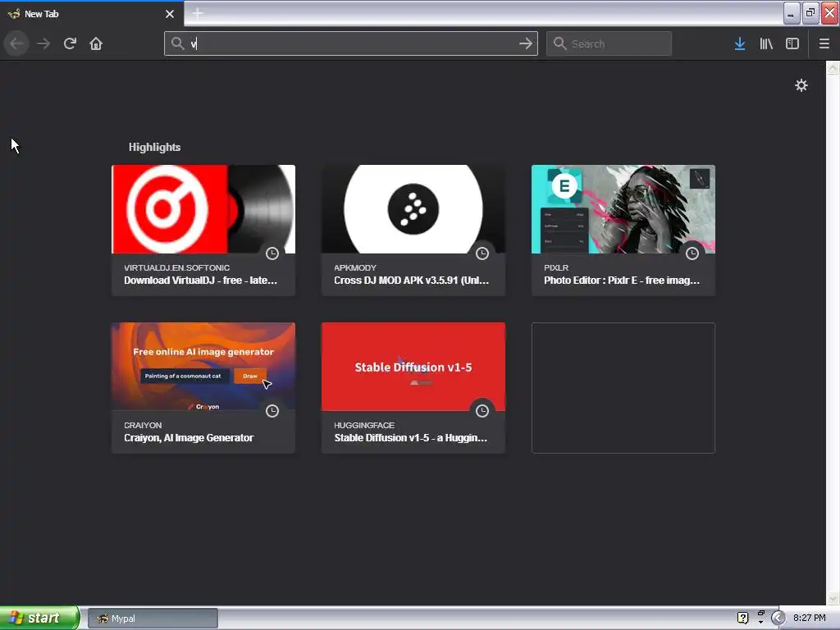Click 'Stable Diffusion v1-5 - a Huggin...' title
The width and height of the screenshot is (840, 630).
[x=411, y=438]
